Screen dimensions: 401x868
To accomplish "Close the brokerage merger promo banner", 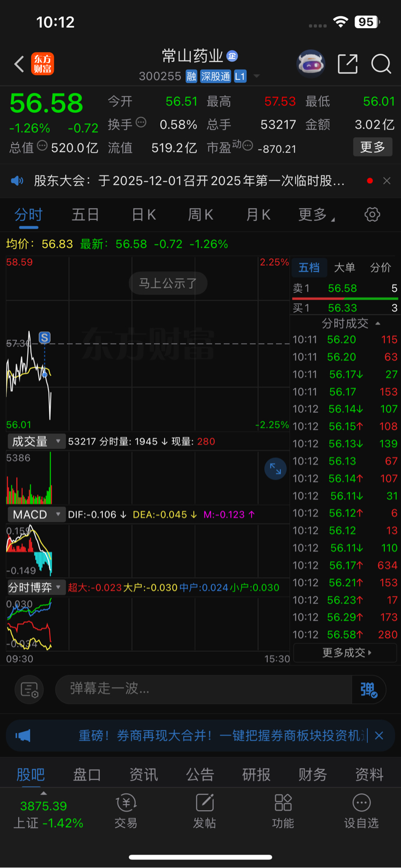I will point(379,735).
